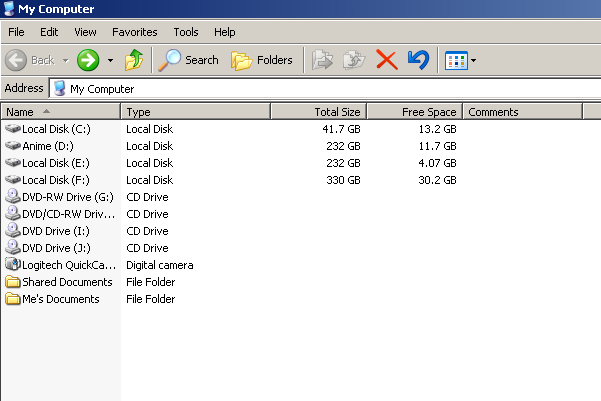
Task: Click the green Forward arrow button
Action: 88,60
